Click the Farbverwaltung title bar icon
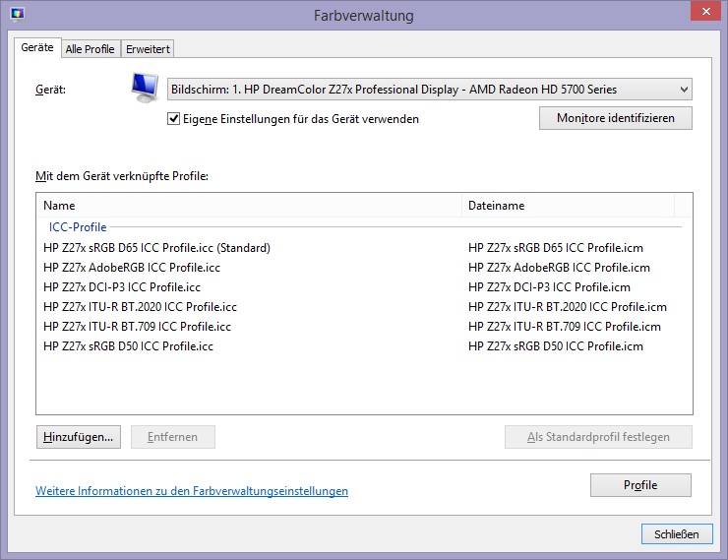 [17, 15]
